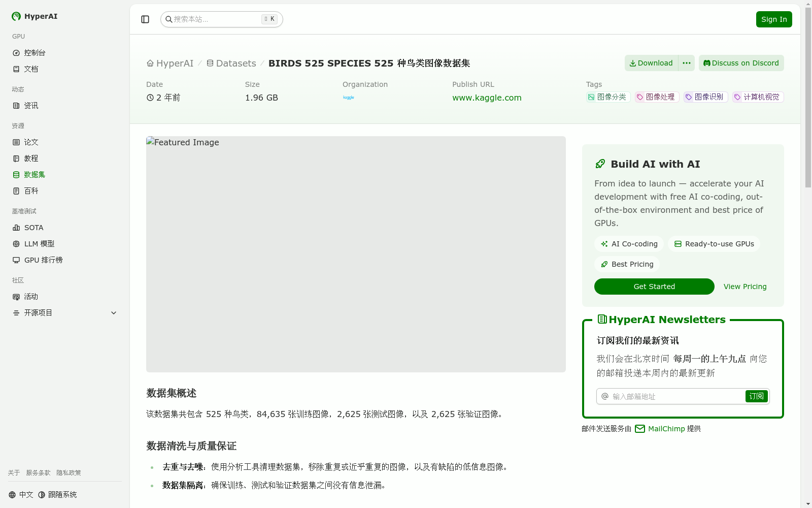The image size is (812, 508).
Task: Open 隐私政策 footer link
Action: coord(69,473)
